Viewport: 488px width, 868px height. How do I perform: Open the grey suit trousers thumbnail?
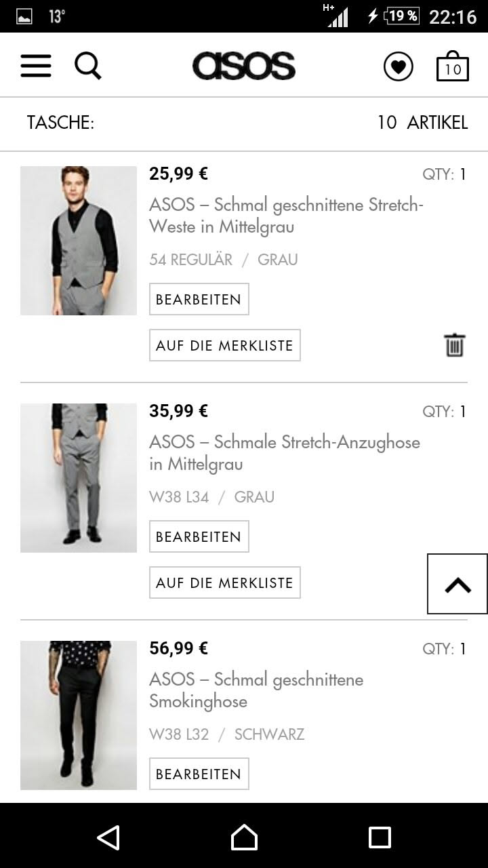coord(79,478)
